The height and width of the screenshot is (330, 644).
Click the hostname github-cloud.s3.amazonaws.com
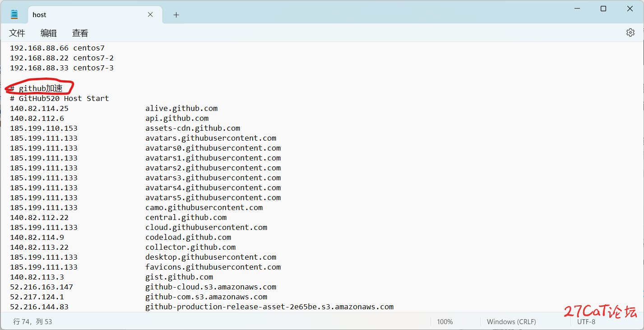[211, 287]
